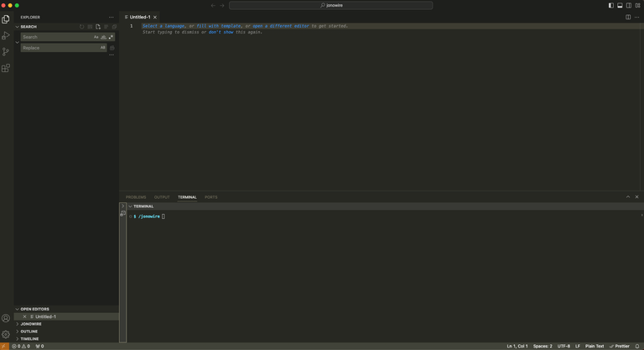Toggle Preserve Case in replace box
The image size is (644, 350).
click(102, 48)
